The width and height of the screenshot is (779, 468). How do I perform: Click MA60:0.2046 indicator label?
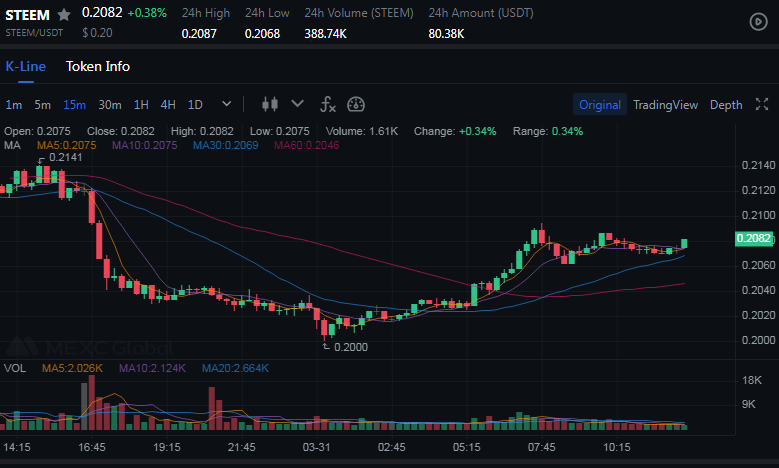307,145
